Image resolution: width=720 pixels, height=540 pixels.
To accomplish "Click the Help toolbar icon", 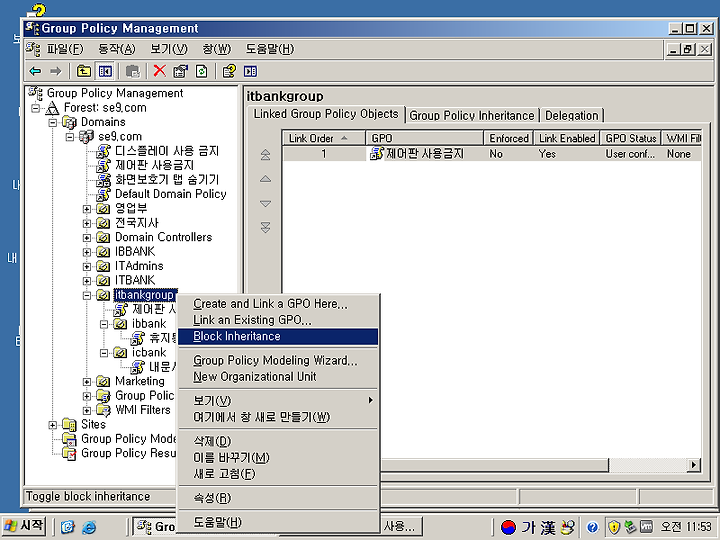I will click(229, 71).
